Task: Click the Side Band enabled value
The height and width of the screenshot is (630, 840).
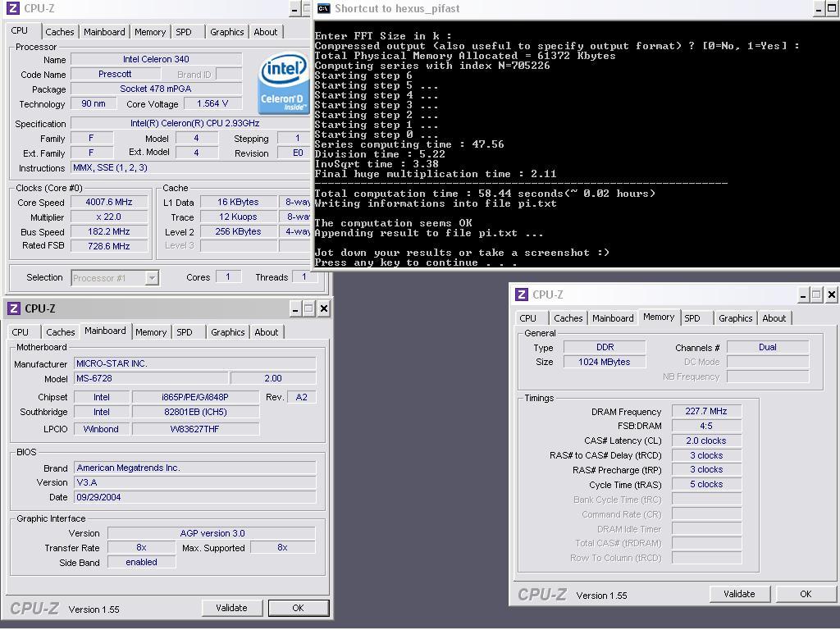Action: [141, 562]
